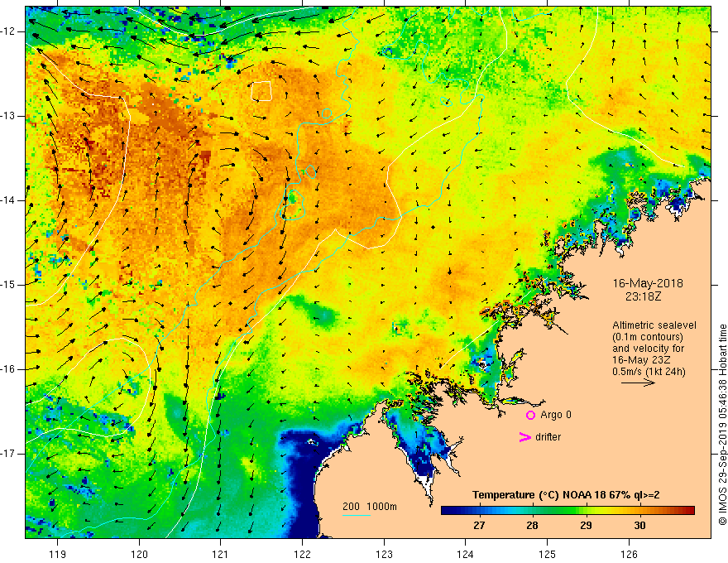Click the dark blue end of the color bar
The width and height of the screenshot is (728, 563).
click(448, 511)
